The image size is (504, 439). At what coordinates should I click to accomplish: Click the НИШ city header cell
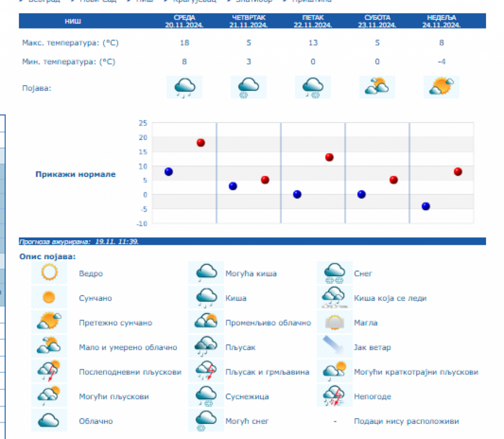tap(73, 21)
